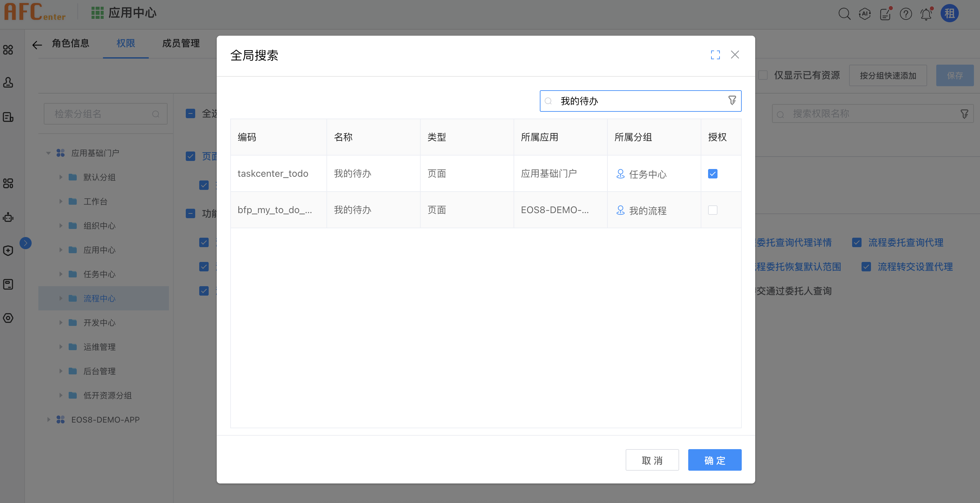This screenshot has width=980, height=503.
Task: Open the AI assistant icon in header
Action: click(865, 14)
